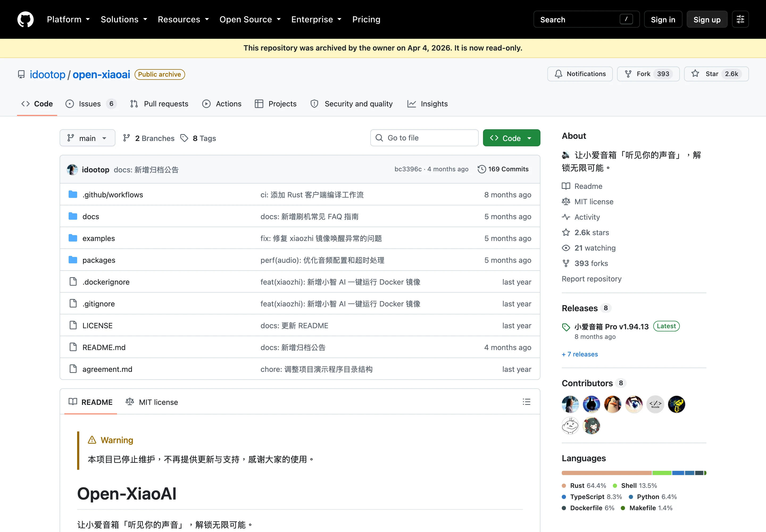
Task: Click the .dockerignore file icon
Action: 73,282
